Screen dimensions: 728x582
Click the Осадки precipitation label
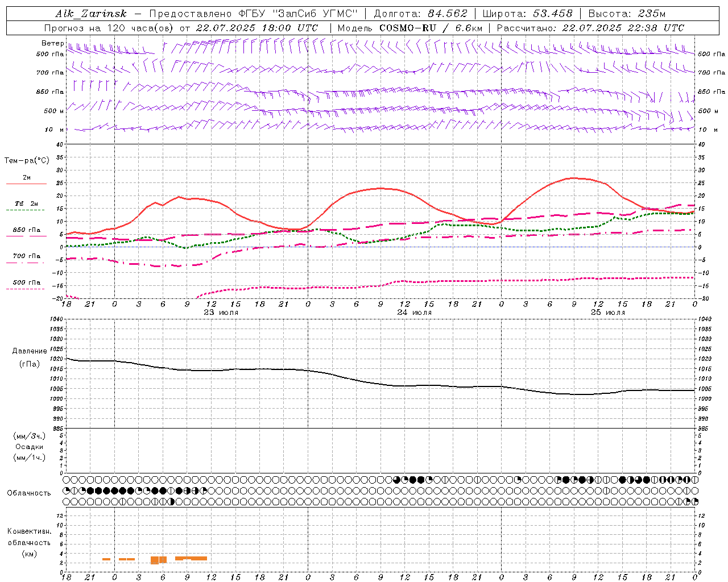pos(30,447)
